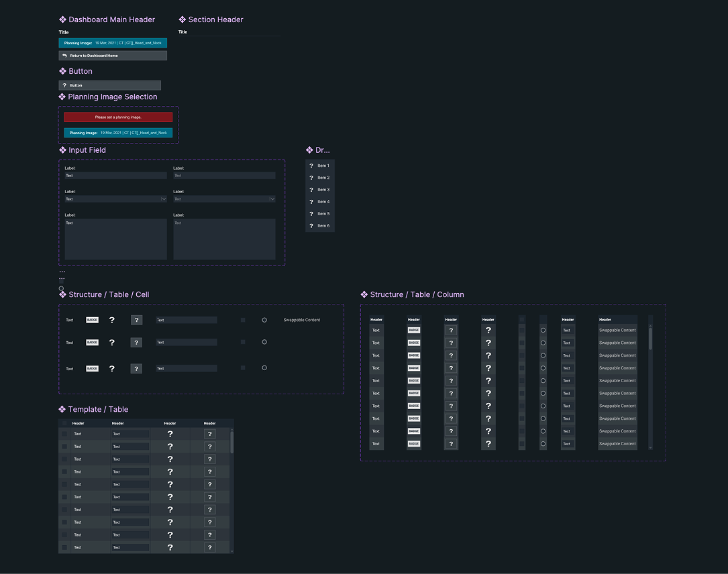
Task: Click the boxed question icon in first Table Cell row
Action: pyautogui.click(x=136, y=321)
